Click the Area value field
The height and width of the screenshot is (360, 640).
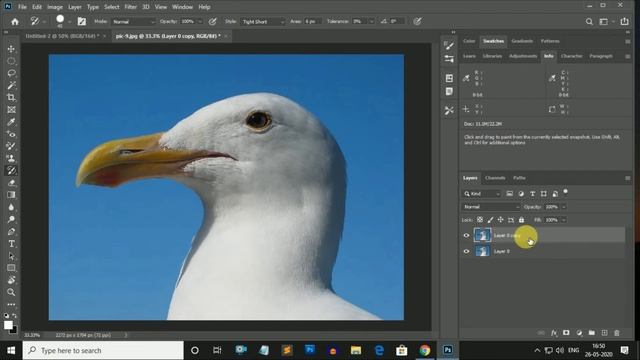point(312,22)
